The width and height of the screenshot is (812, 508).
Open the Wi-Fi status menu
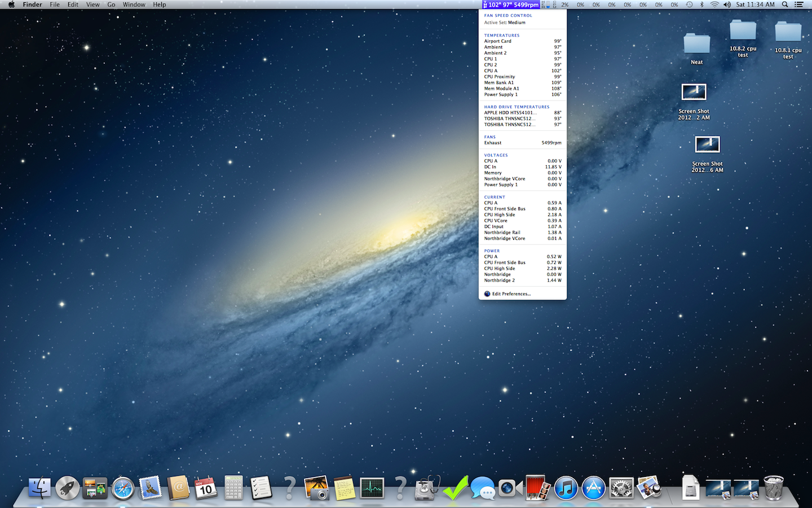point(714,5)
